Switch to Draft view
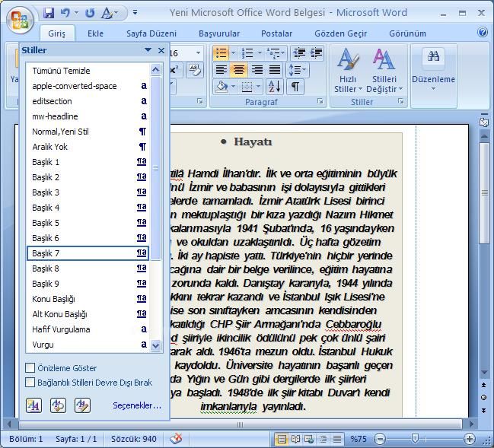Screen dimensions: 494x448 pyautogui.click(x=336, y=439)
